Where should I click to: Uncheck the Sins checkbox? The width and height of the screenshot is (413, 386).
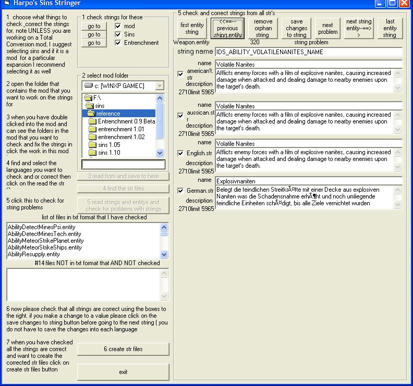coord(118,34)
